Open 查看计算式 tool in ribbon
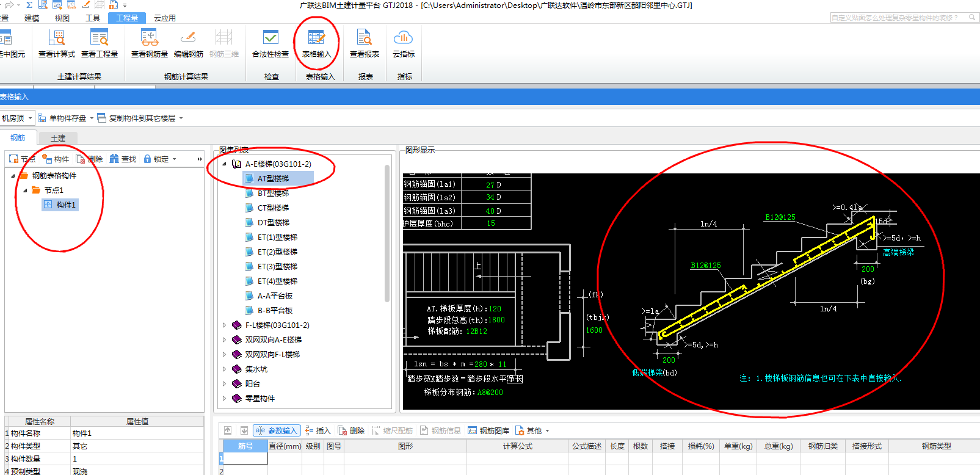Image resolution: width=980 pixels, height=475 pixels. [57, 44]
